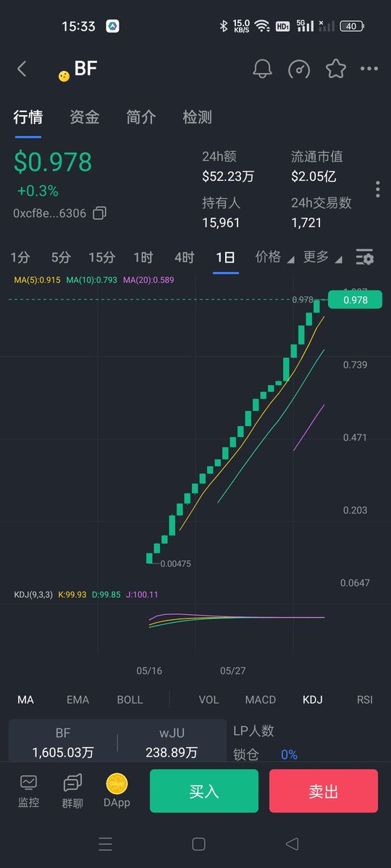This screenshot has height=868, width=391.
Task: Expand 价格 dropdown
Action: coord(274,257)
